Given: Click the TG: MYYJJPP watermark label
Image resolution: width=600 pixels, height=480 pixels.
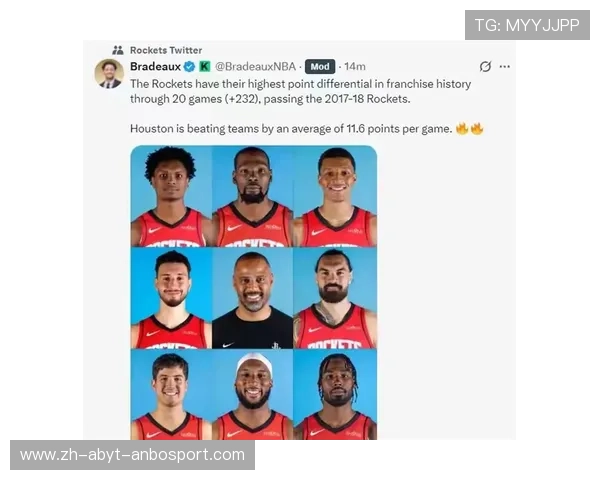Looking at the screenshot, I should (527, 25).
